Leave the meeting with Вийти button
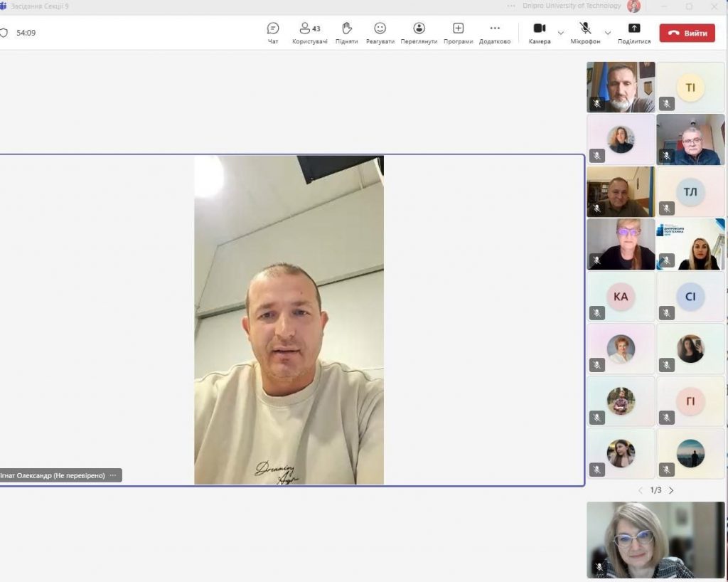 (x=686, y=33)
